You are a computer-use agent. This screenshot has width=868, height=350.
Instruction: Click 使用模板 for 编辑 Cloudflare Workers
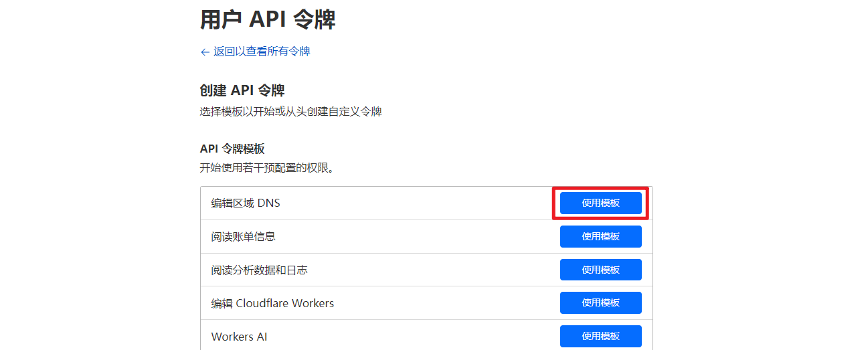[600, 302]
